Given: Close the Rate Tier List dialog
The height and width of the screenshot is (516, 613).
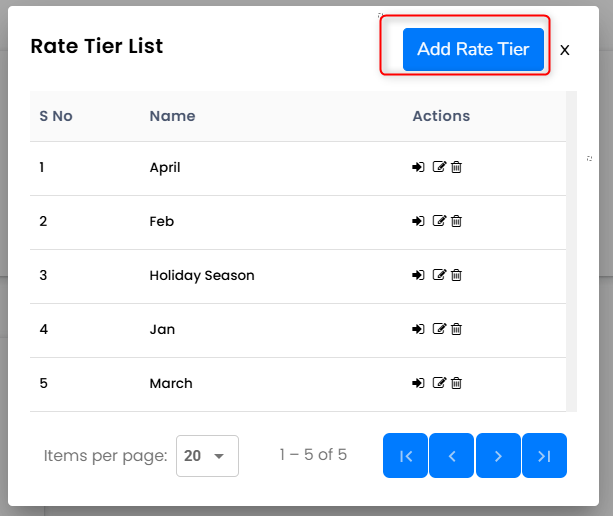Looking at the screenshot, I should point(565,50).
